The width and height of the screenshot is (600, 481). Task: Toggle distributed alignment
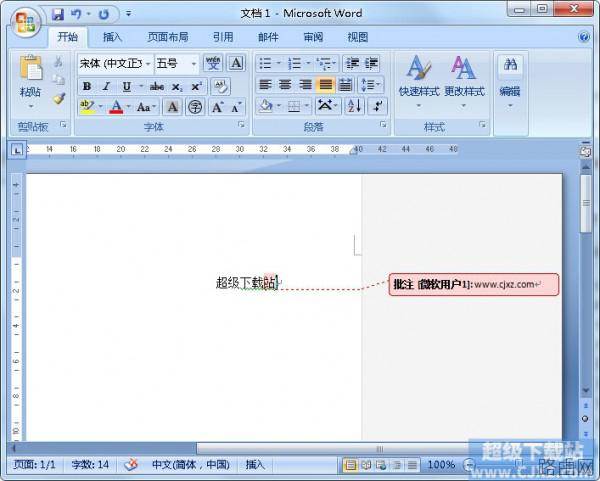pyautogui.click(x=345, y=85)
